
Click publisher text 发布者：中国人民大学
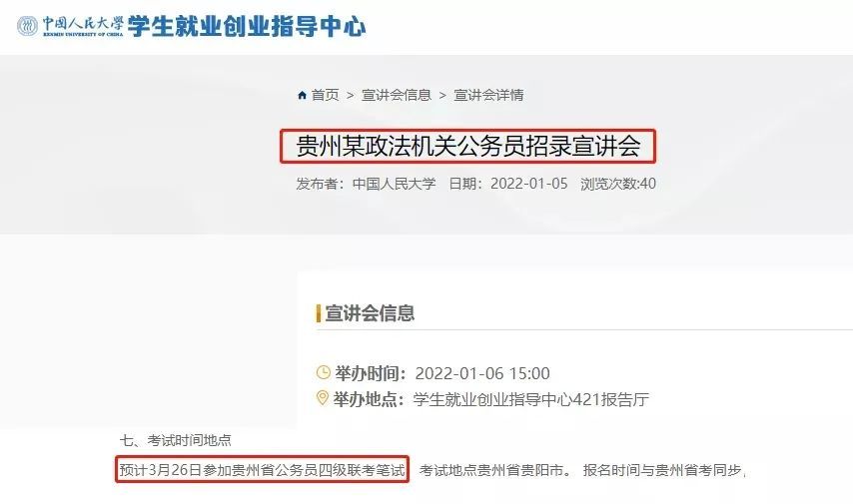coord(367,184)
